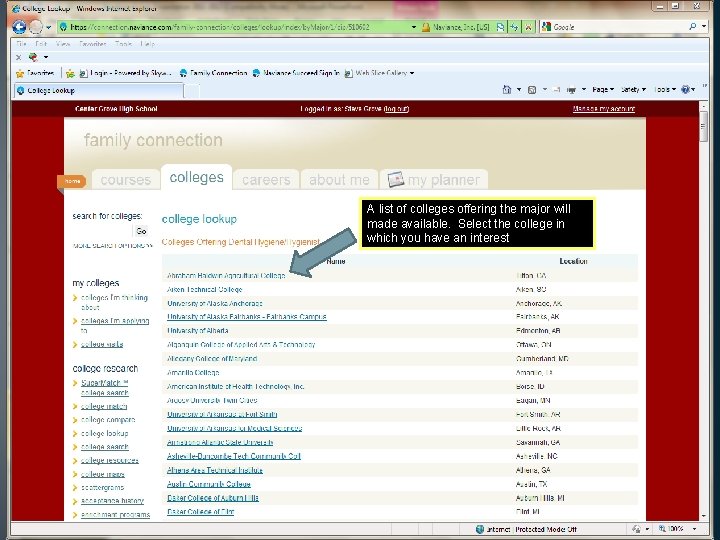
Task: Click the compatibility view icon in address bar
Action: (x=500, y=27)
